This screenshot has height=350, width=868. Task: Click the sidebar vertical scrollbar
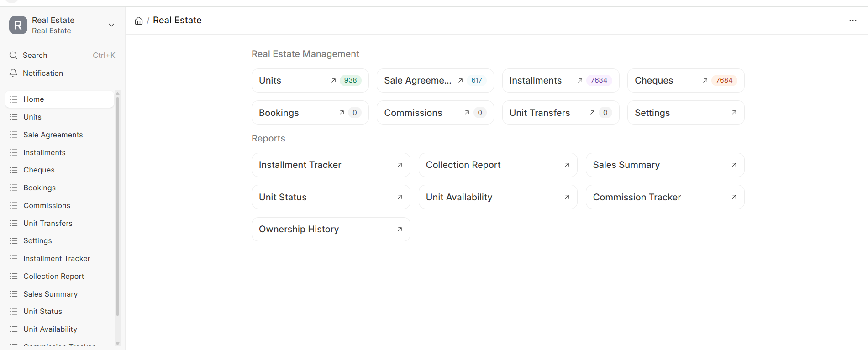coord(117,205)
